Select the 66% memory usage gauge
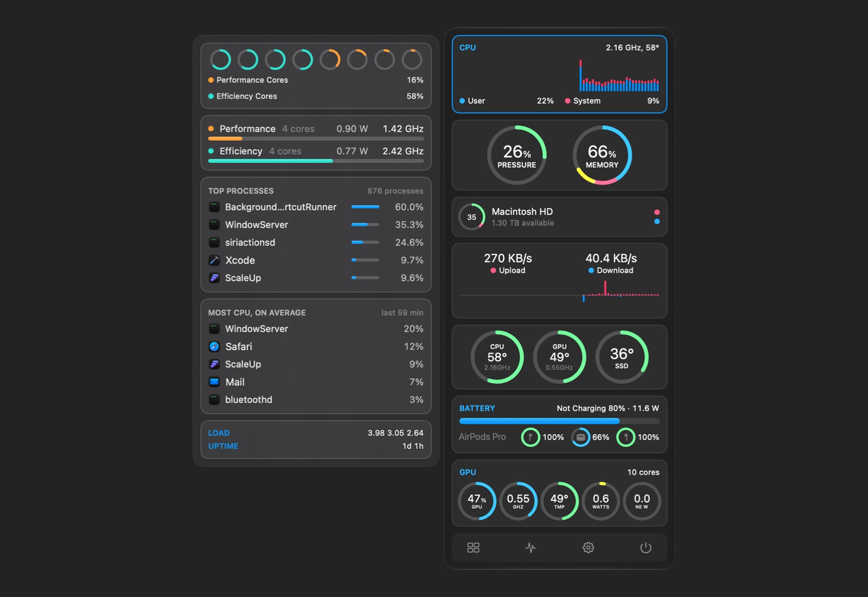Image resolution: width=868 pixels, height=597 pixels. [602, 155]
